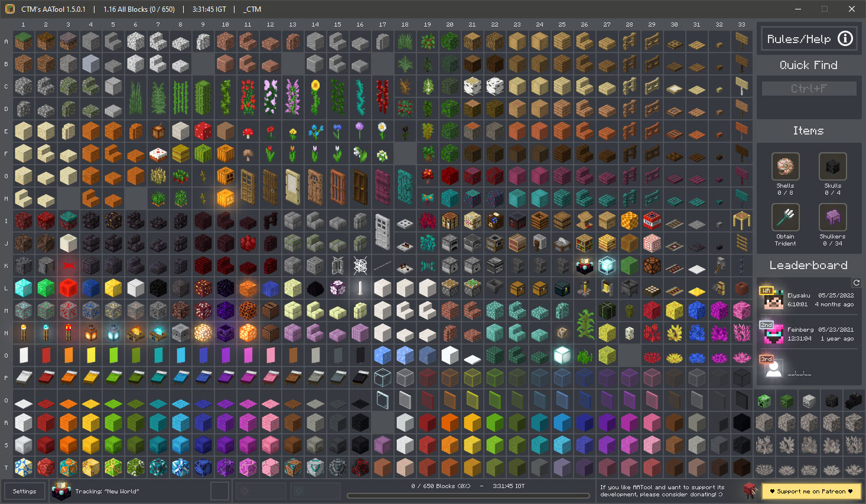Select the crafting table icon
The image size is (866, 504).
(450, 221)
